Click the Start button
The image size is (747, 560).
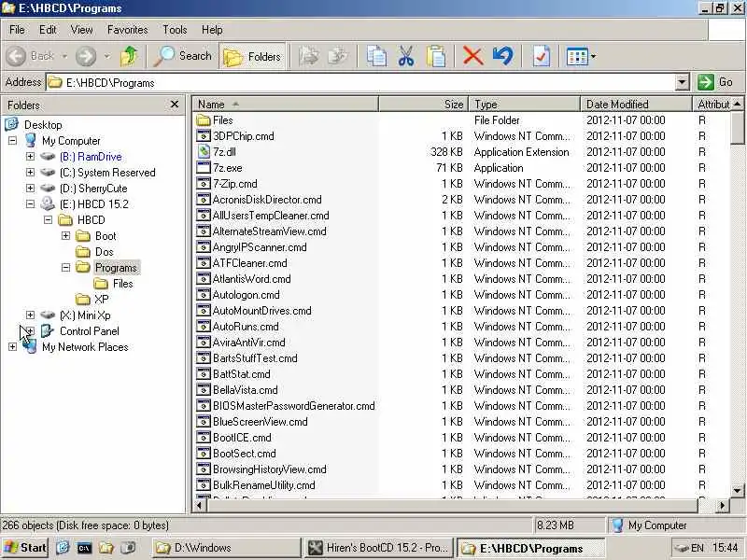coord(25,548)
